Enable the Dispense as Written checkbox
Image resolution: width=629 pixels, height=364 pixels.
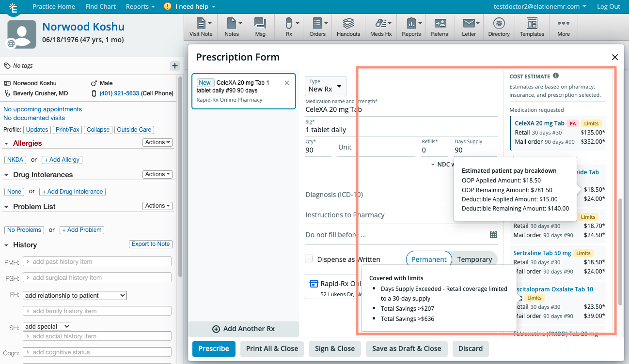[309, 258]
